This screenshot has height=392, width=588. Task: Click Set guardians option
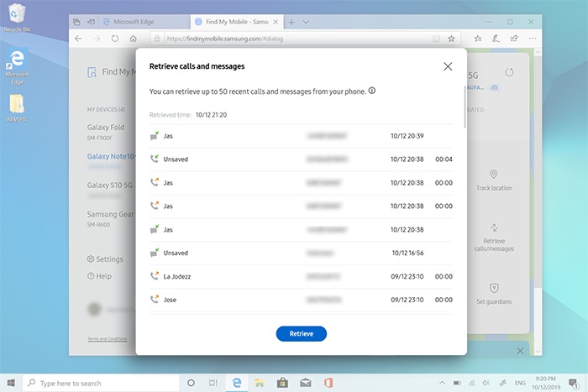(494, 294)
